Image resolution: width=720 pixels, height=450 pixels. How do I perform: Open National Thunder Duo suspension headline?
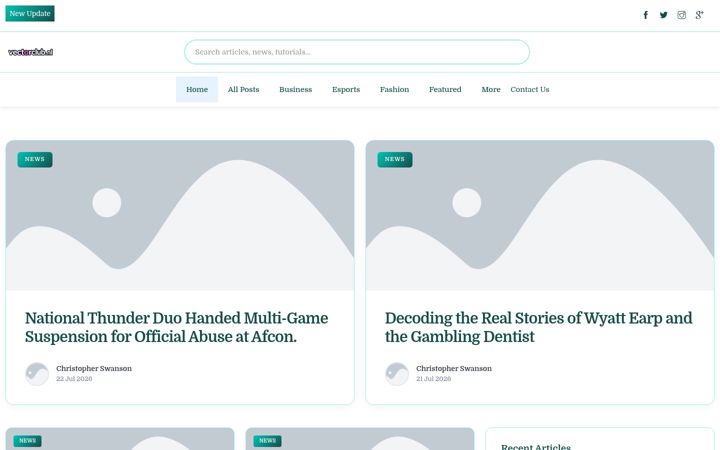click(x=176, y=327)
